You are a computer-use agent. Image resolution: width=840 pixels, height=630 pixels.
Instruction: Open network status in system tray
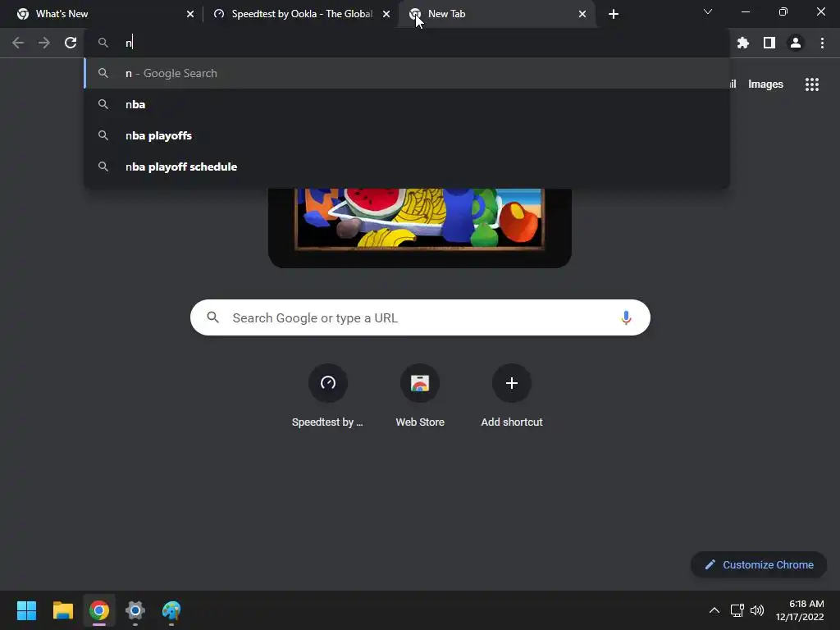pyautogui.click(x=737, y=610)
